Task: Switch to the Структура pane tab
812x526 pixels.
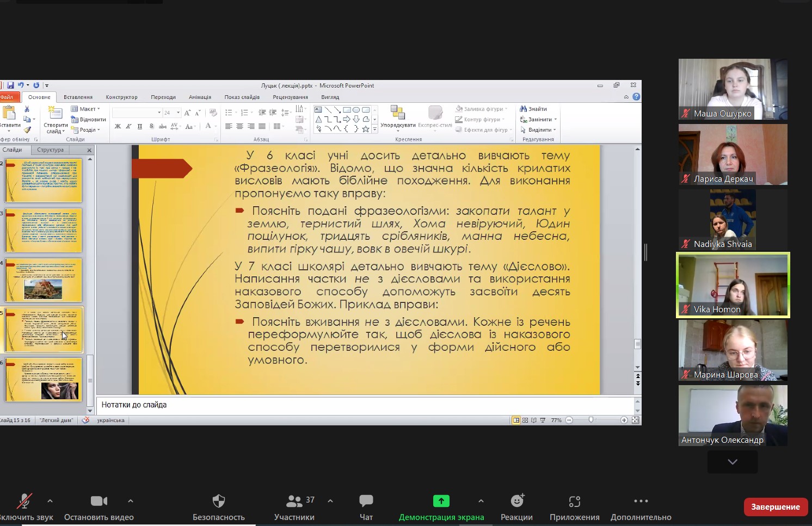Action: 51,150
